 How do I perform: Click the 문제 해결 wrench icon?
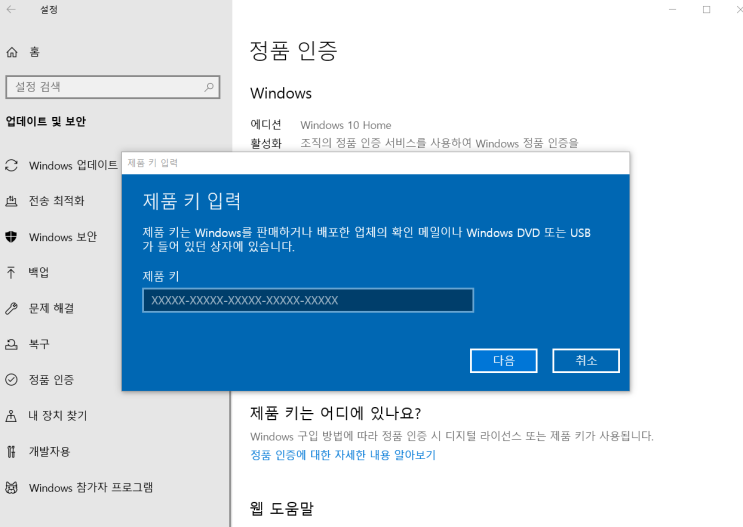11,309
